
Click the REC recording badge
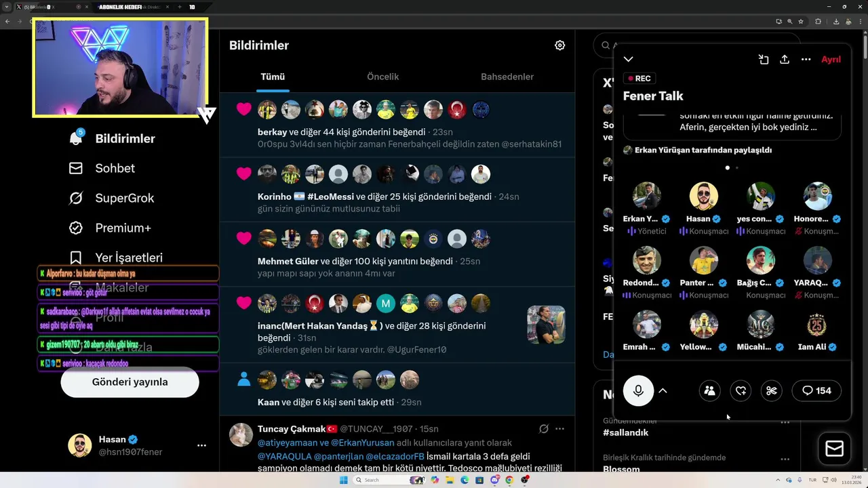click(x=639, y=79)
